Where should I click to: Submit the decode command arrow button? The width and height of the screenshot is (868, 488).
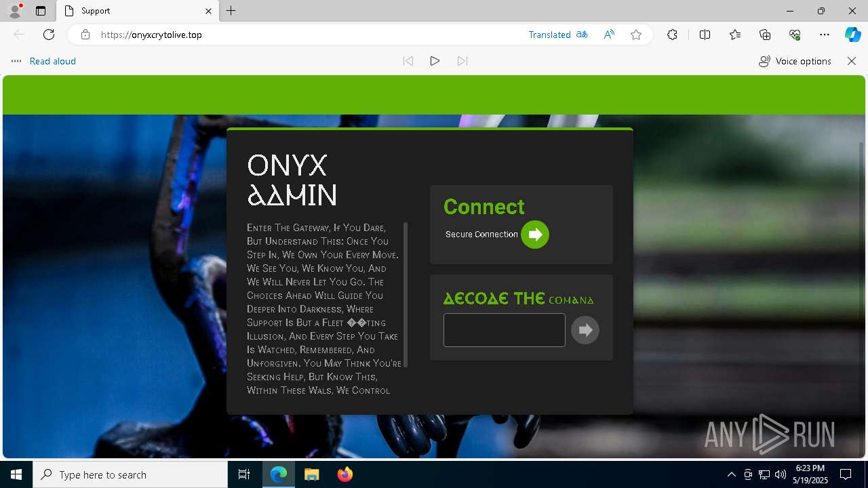(x=585, y=330)
